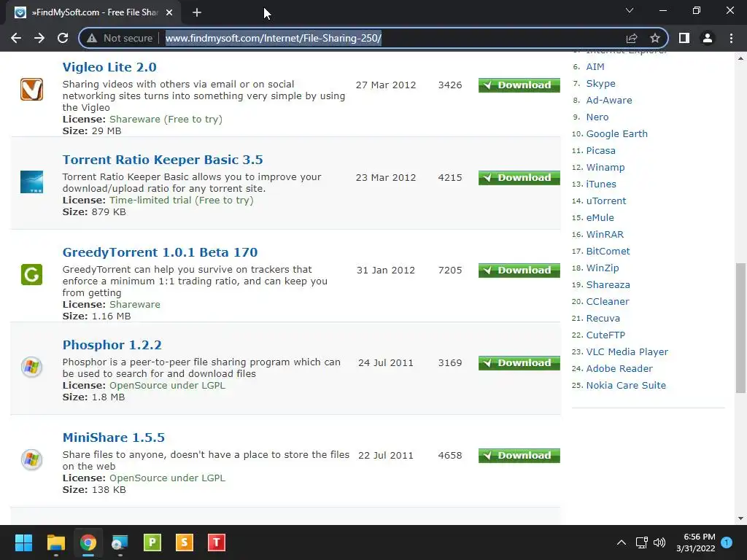Open the Ad-Aware sidebar link
The width and height of the screenshot is (747, 560).
point(609,101)
